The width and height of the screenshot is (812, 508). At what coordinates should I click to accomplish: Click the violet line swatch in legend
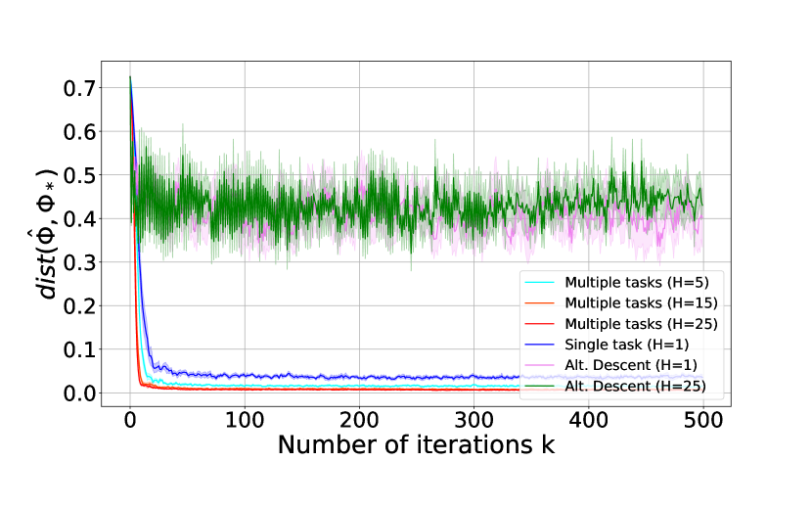coord(540,365)
